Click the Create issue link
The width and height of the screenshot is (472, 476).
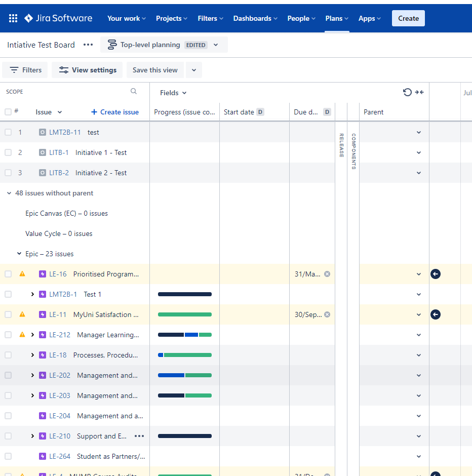point(115,112)
